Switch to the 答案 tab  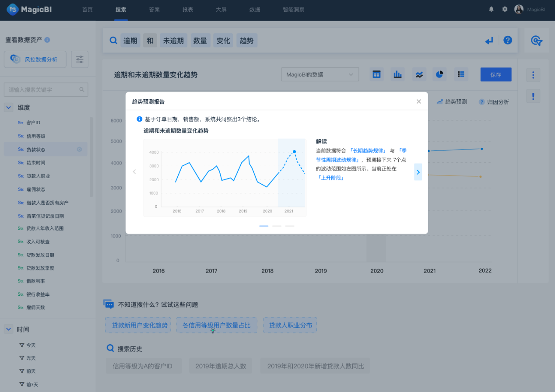click(x=154, y=9)
